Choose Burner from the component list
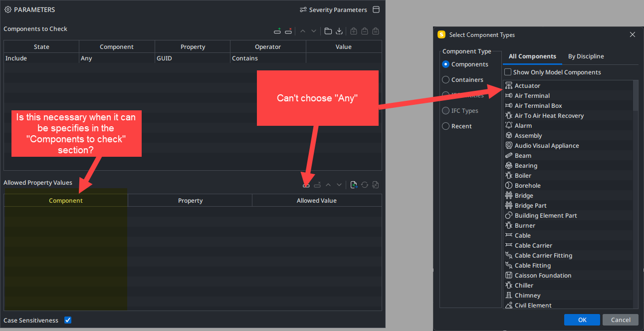 (568, 226)
